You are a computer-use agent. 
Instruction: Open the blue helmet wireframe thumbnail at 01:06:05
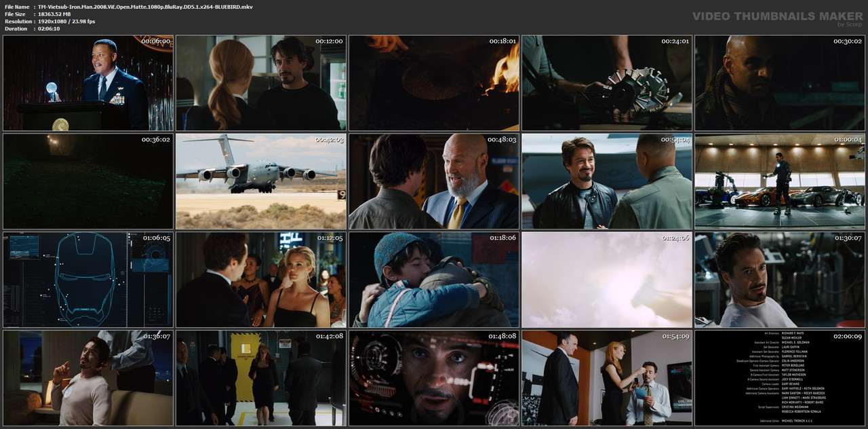coord(88,280)
